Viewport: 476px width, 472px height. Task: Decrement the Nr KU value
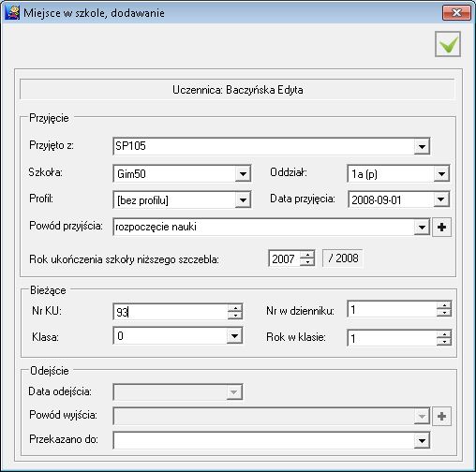tap(235, 316)
